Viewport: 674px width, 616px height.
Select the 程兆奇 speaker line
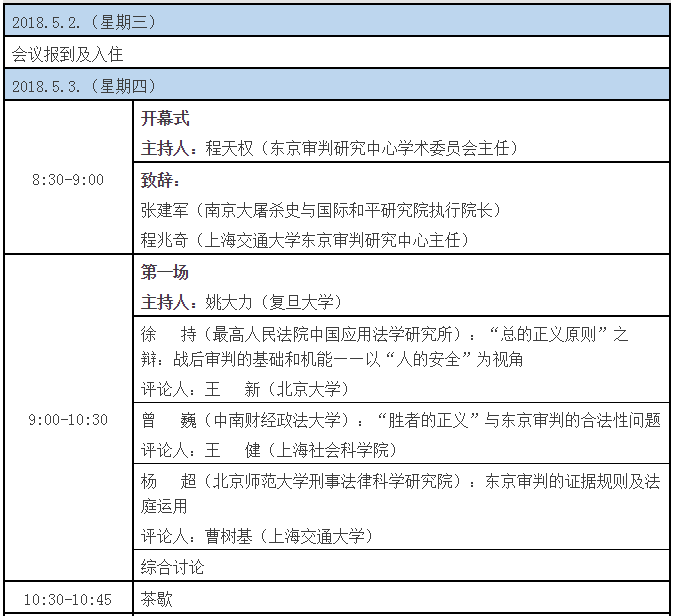click(x=305, y=240)
